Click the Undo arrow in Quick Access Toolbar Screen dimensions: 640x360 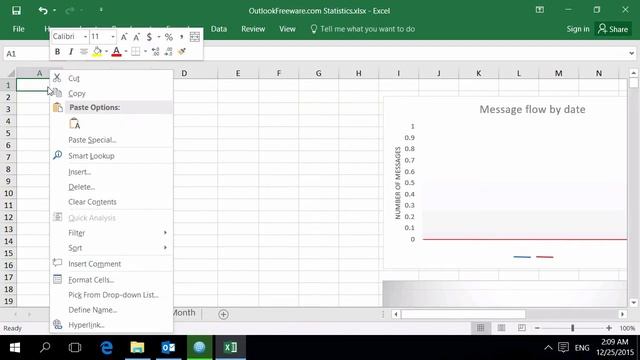click(43, 11)
